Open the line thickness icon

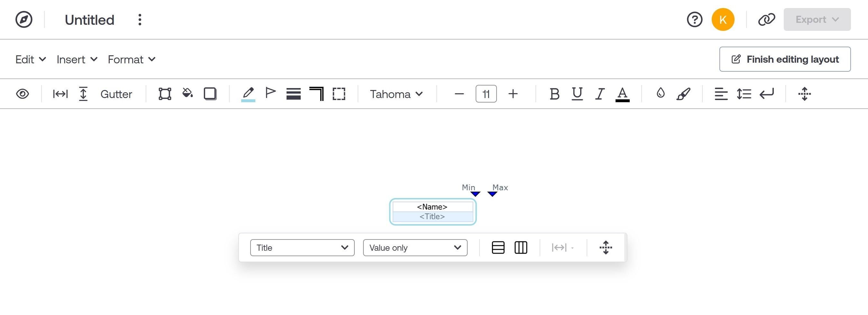(294, 94)
